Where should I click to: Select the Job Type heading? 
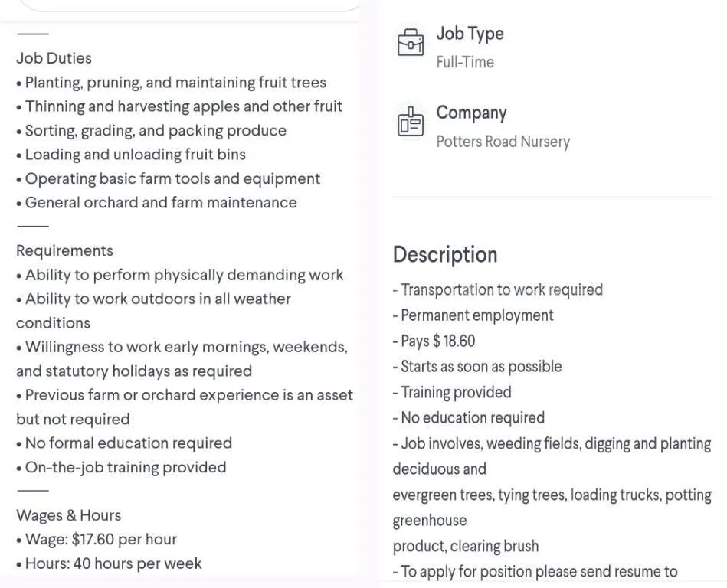pyautogui.click(x=470, y=34)
